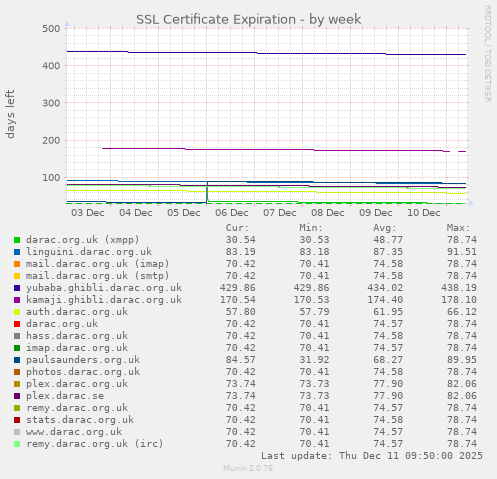Click the 'days left' y-axis label

pyautogui.click(x=10, y=114)
